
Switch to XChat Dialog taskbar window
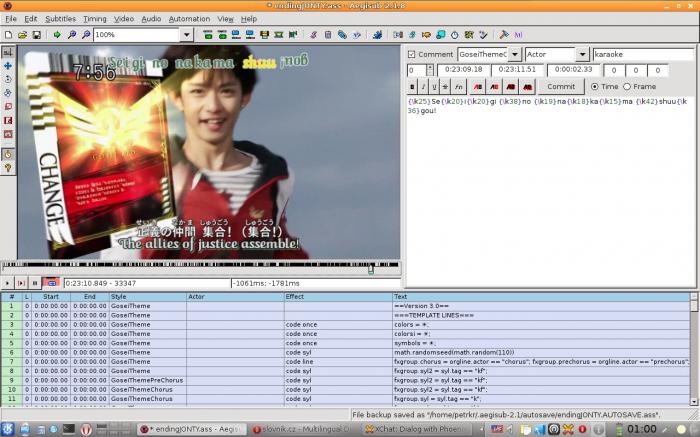point(415,429)
